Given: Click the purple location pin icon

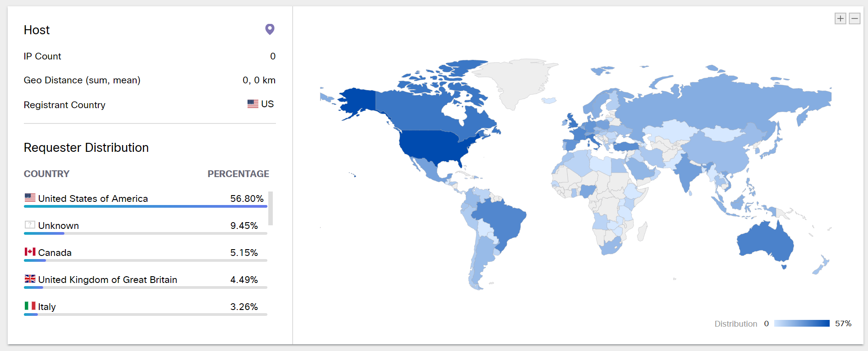Looking at the screenshot, I should pos(270,29).
